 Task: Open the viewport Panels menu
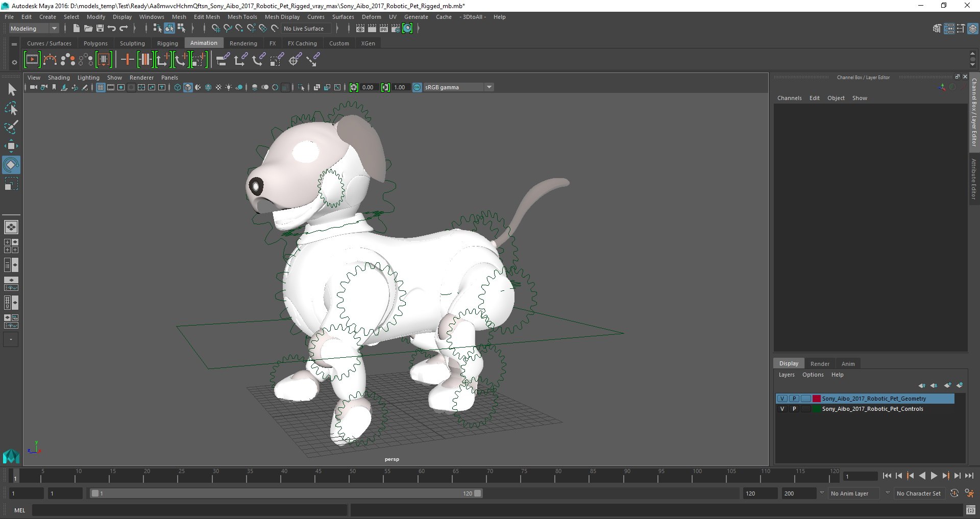169,78
